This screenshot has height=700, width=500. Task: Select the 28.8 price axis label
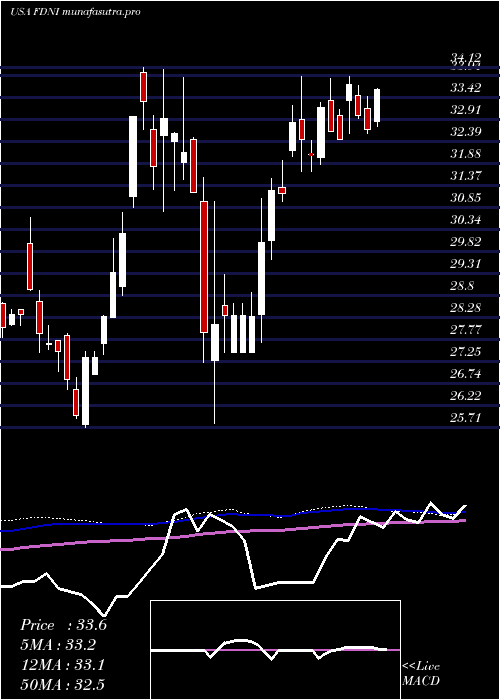pyautogui.click(x=462, y=286)
